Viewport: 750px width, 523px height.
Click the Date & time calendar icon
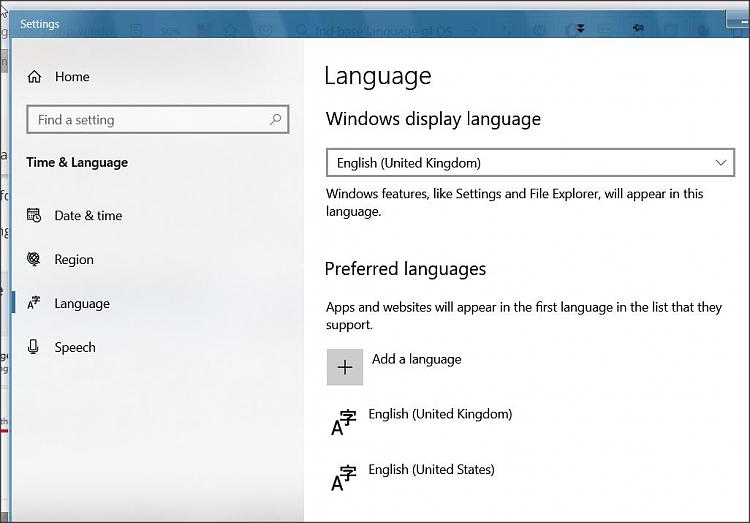pyautogui.click(x=34, y=215)
